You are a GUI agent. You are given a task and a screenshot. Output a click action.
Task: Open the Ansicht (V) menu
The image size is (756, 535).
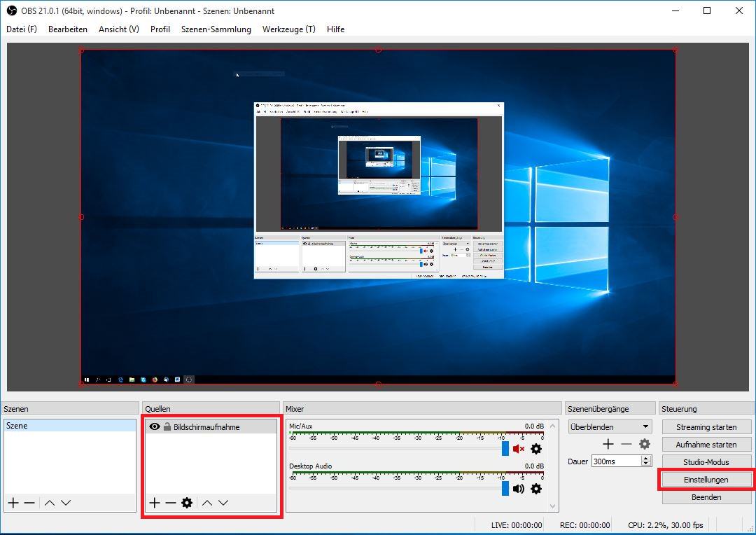(x=118, y=29)
